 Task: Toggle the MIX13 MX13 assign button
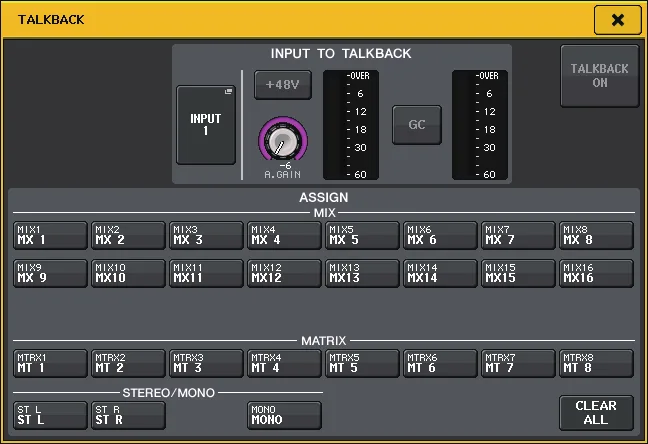362,273
